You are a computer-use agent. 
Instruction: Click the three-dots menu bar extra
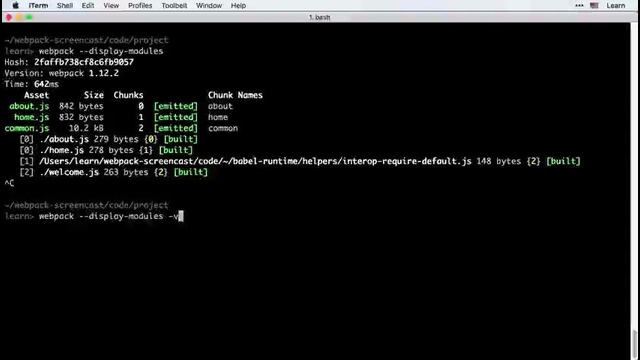[579, 5]
